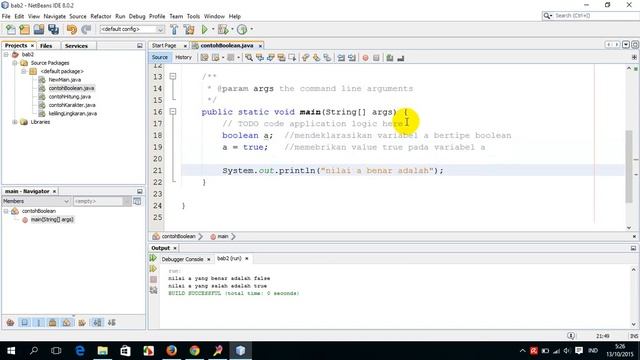Click the New Project toolbar icon
Screen dimensions: 640x360
pos(24,29)
